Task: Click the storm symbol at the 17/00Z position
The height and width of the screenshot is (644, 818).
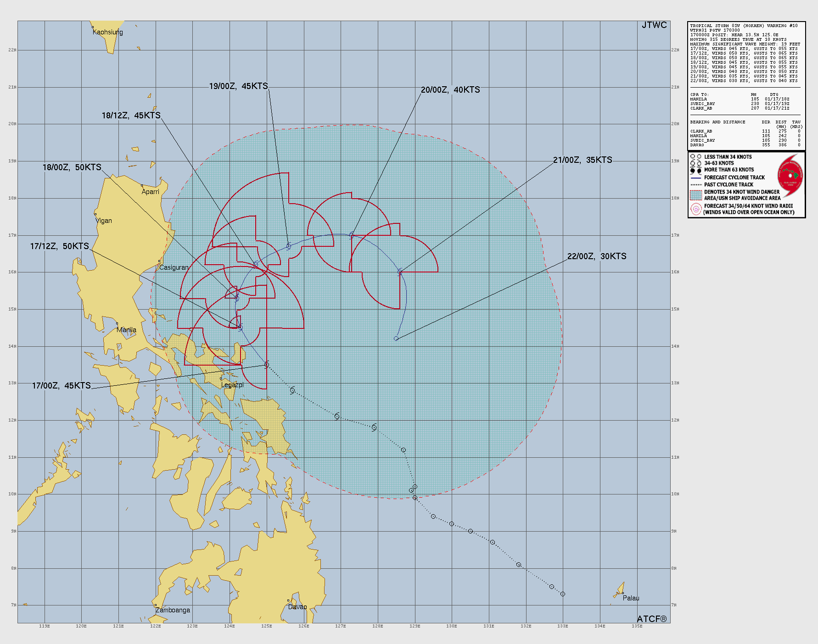Action: (267, 365)
